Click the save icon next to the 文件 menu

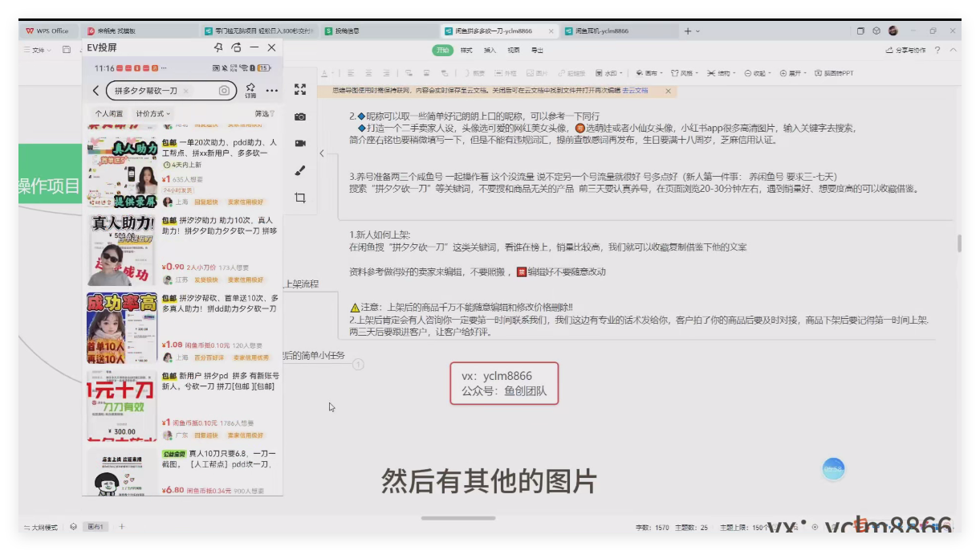pyautogui.click(x=67, y=50)
